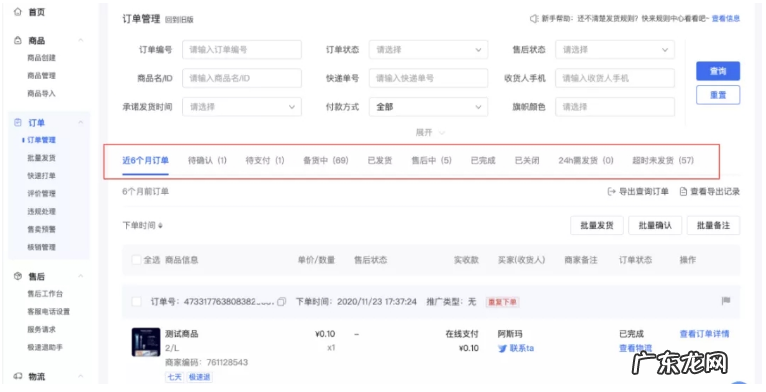Switch to the 已关闭 tab
Viewport: 766px width, 392px height.
pos(527,160)
